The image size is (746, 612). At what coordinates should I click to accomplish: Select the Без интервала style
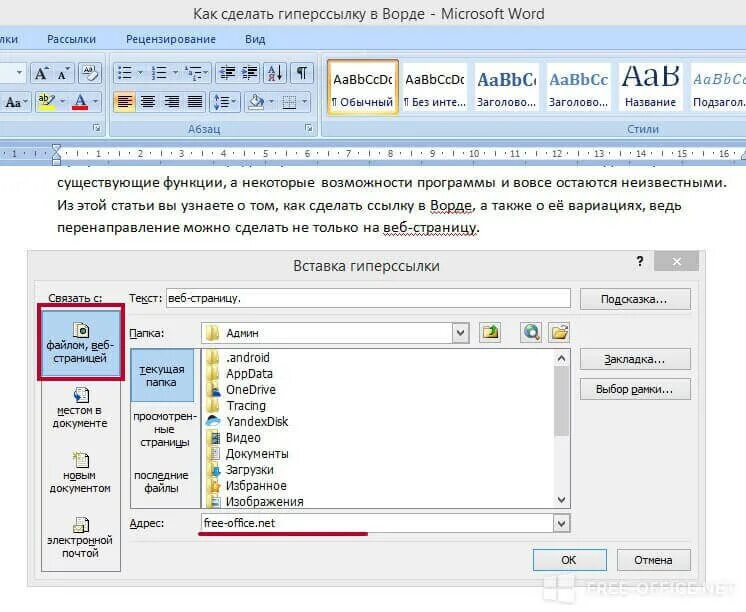[x=434, y=88]
